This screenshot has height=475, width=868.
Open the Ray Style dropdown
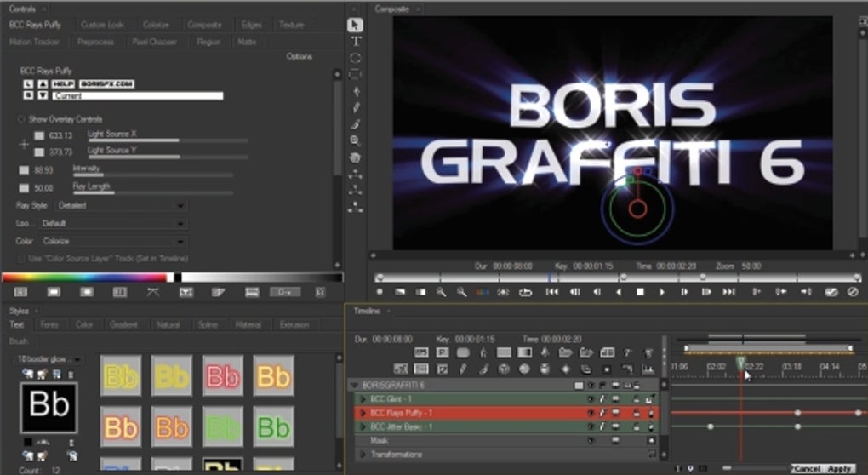pos(121,205)
